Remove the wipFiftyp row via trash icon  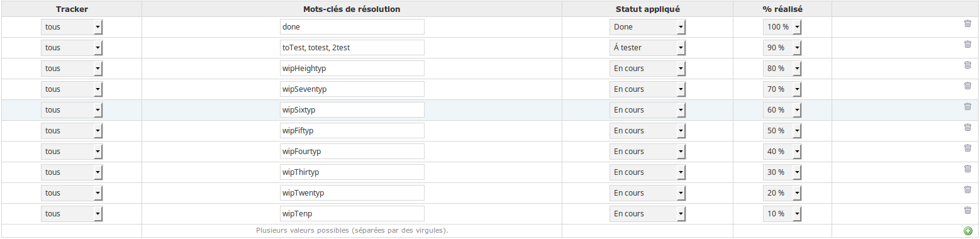[967, 127]
